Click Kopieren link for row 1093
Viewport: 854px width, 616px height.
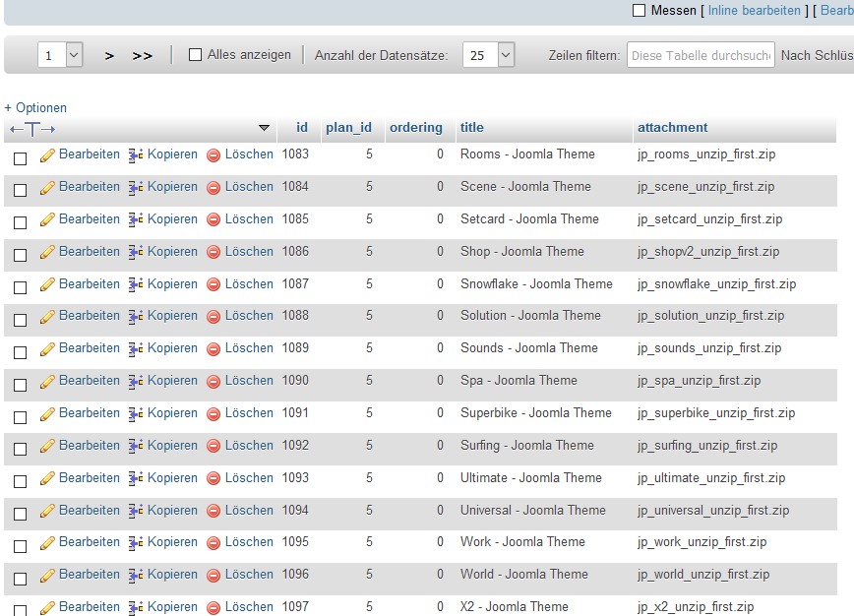click(x=172, y=477)
